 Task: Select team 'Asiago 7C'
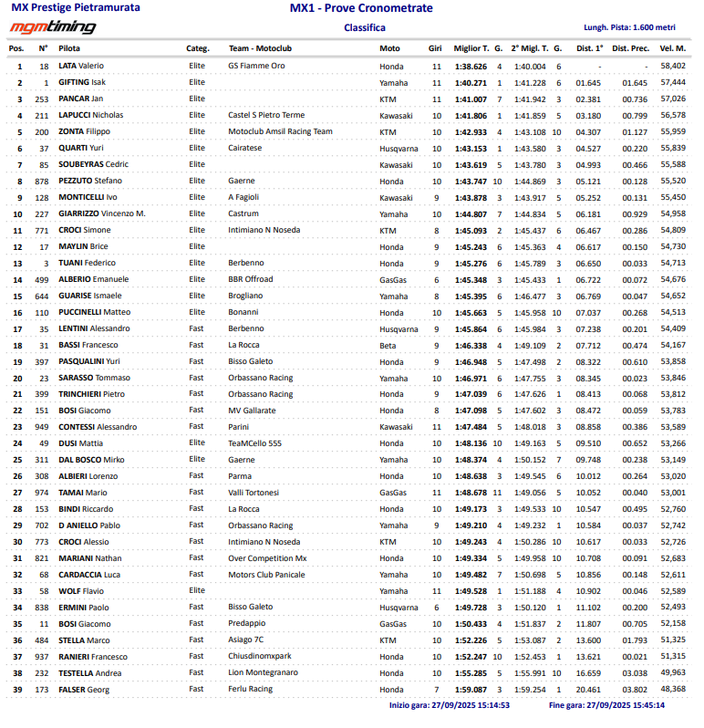click(x=246, y=640)
